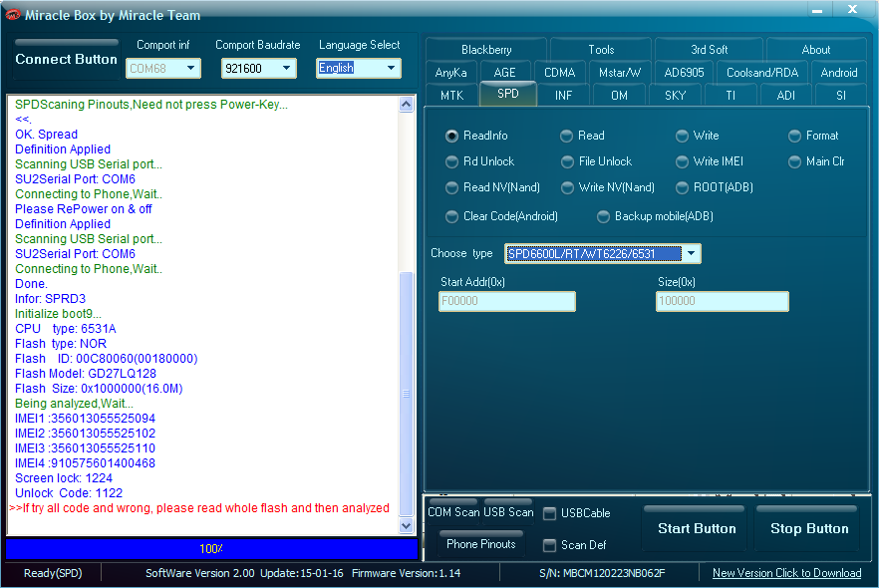This screenshot has height=588, width=879.
Task: Click the Ready(SPD) status bar entry
Action: [x=53, y=573]
